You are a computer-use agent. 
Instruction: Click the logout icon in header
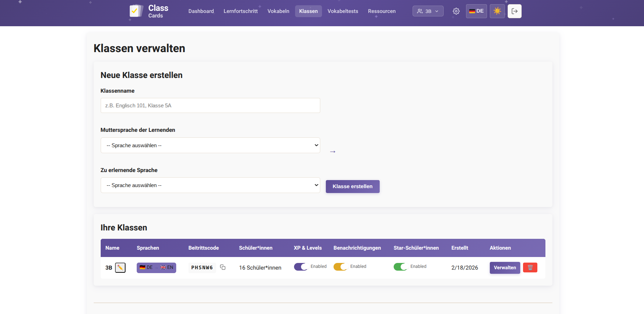point(514,11)
